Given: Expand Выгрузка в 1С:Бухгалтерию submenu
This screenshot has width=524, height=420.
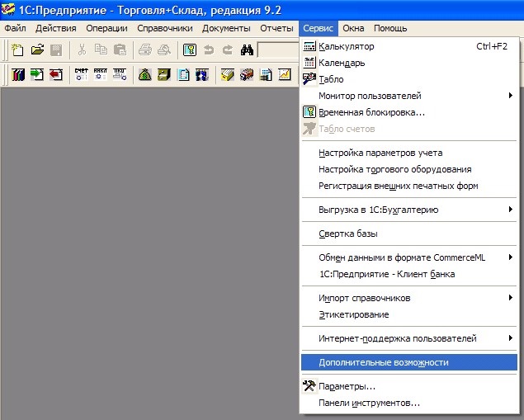Looking at the screenshot, I should (409, 210).
